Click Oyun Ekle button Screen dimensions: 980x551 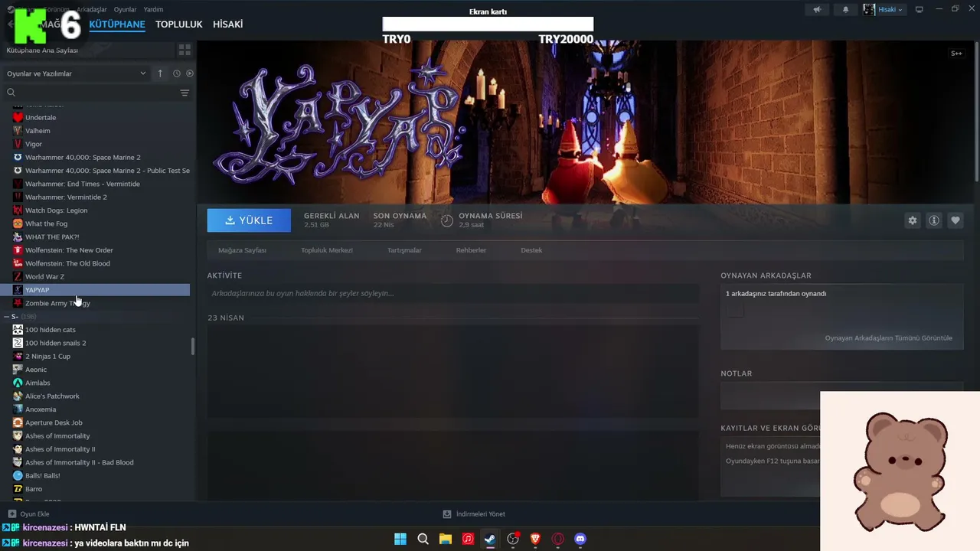28,514
